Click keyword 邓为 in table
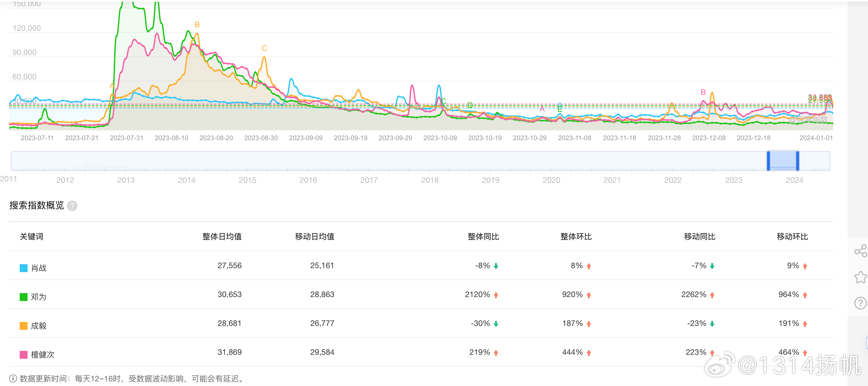 (x=39, y=297)
